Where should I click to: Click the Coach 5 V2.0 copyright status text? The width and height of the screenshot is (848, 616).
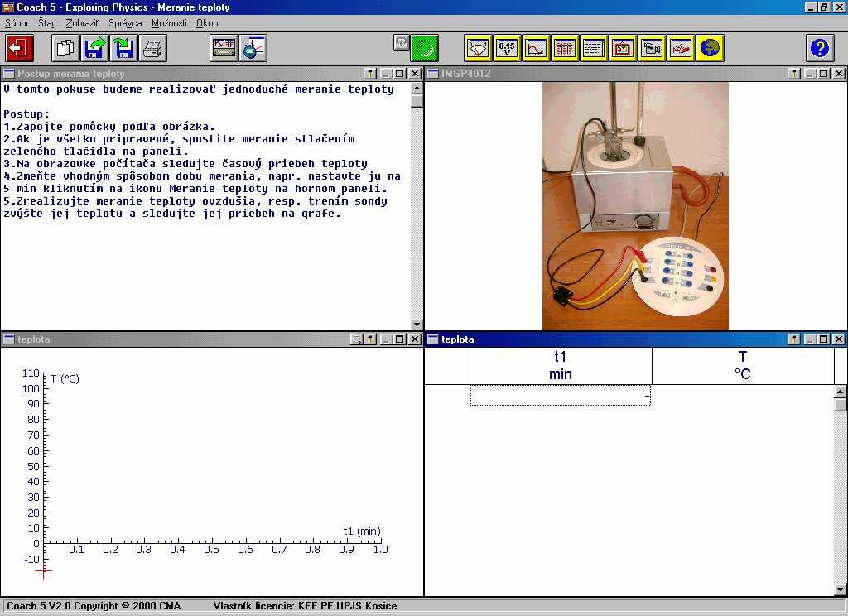tap(94, 606)
